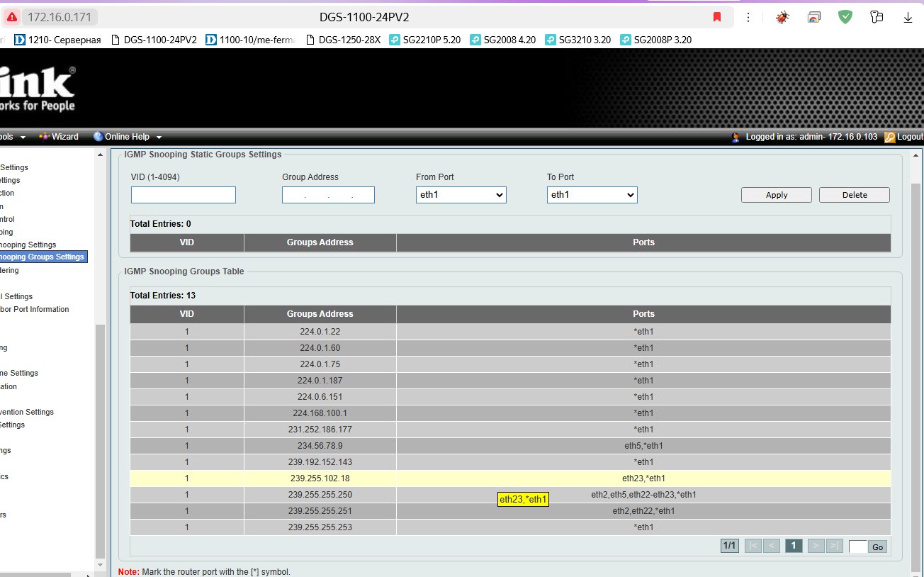Expand the Tools menu dropdown arrow

coord(23,138)
